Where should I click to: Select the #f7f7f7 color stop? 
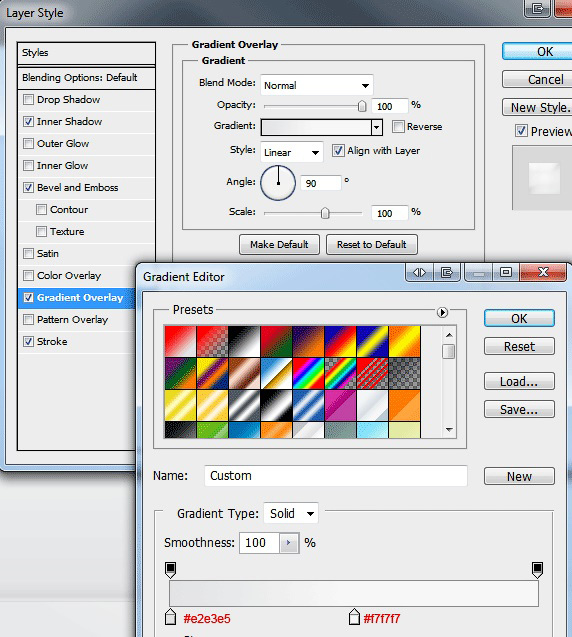click(354, 617)
